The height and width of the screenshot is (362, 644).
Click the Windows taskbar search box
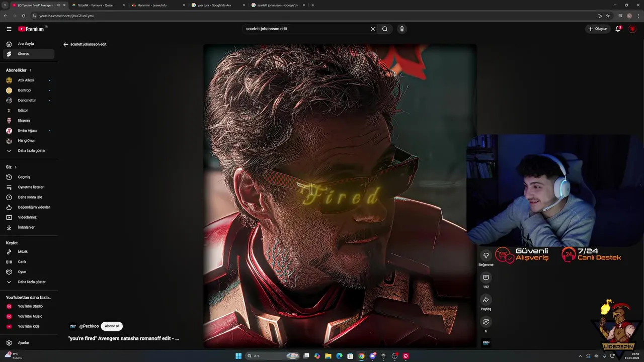pyautogui.click(x=272, y=356)
